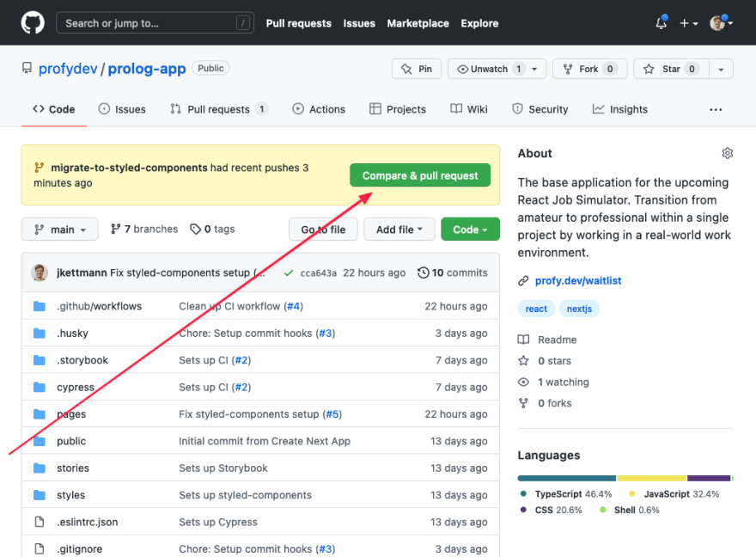Switch to the Projects tab
This screenshot has height=557, width=756.
398,109
